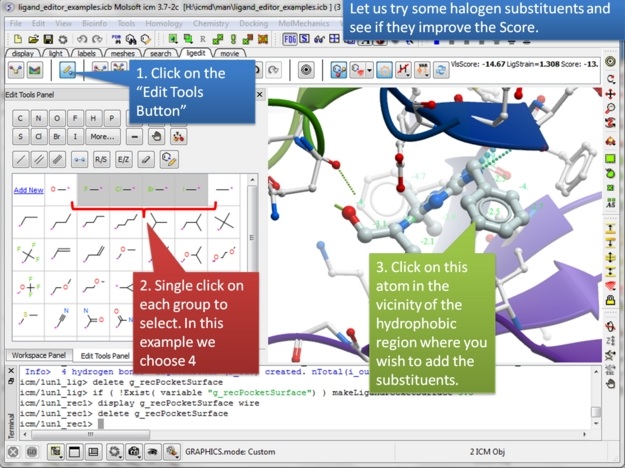The image size is (625, 468).
Task: Select the Bromine (Br) atom button
Action: [57, 137]
